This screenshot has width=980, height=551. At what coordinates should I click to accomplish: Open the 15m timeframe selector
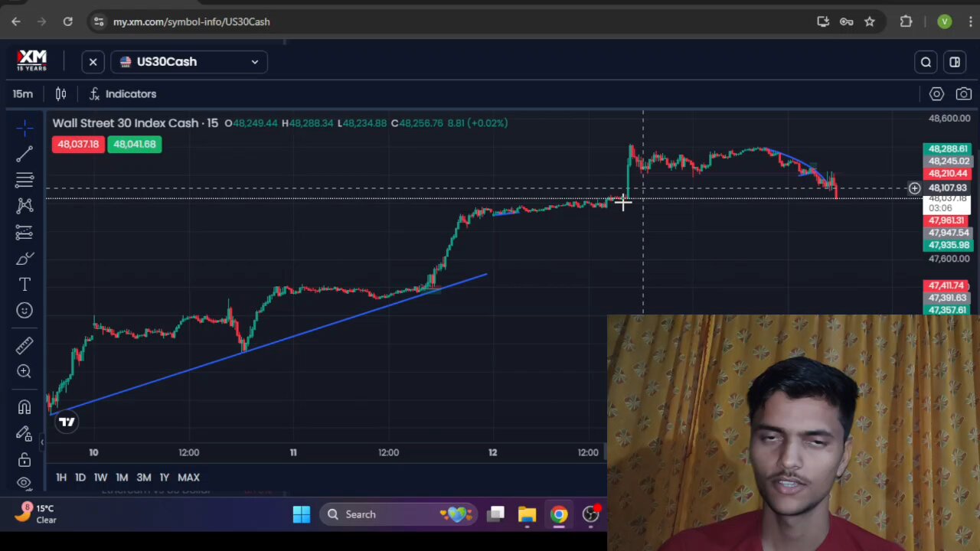tap(23, 93)
